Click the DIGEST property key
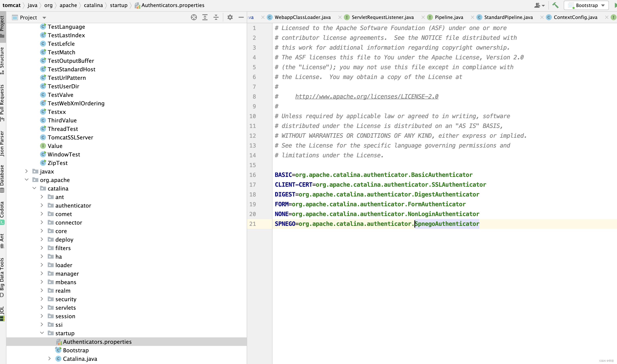 tap(285, 194)
